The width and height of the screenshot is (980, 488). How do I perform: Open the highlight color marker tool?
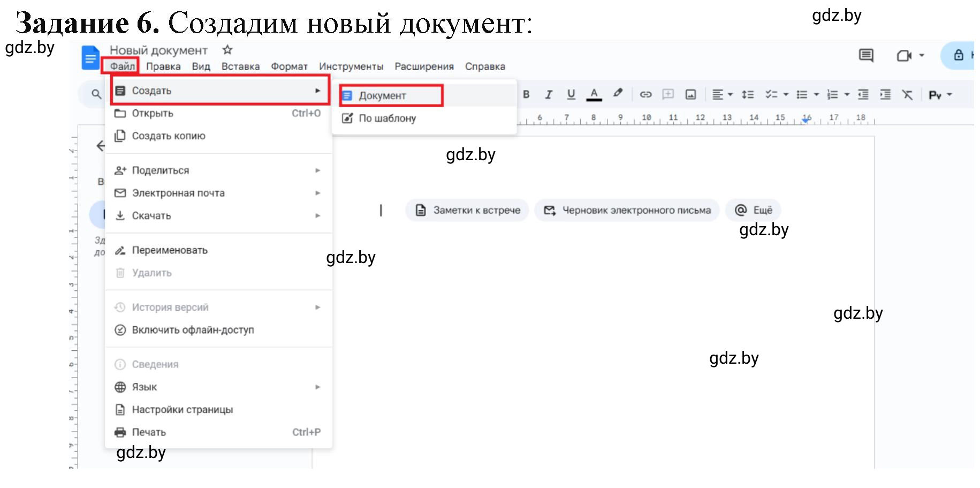click(618, 93)
